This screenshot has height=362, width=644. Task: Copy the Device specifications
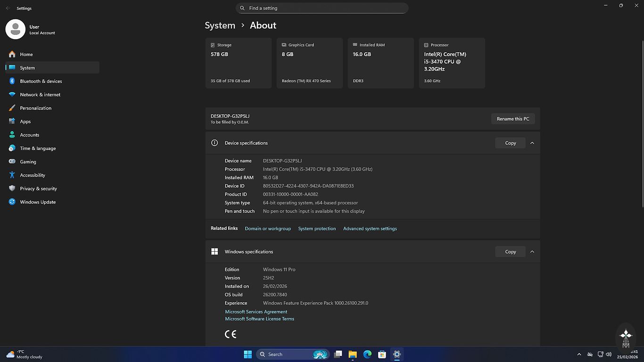[510, 143]
